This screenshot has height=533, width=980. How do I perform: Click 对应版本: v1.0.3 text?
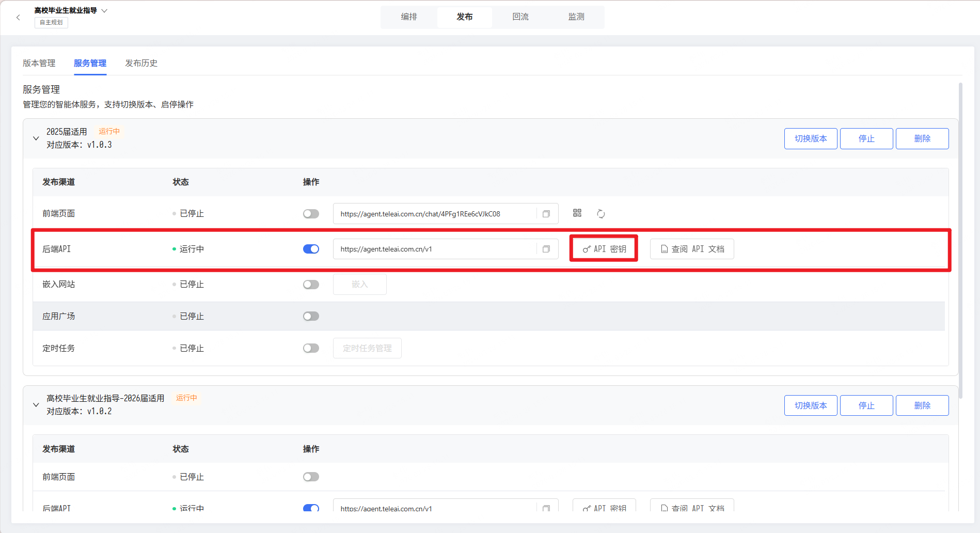[x=79, y=145]
